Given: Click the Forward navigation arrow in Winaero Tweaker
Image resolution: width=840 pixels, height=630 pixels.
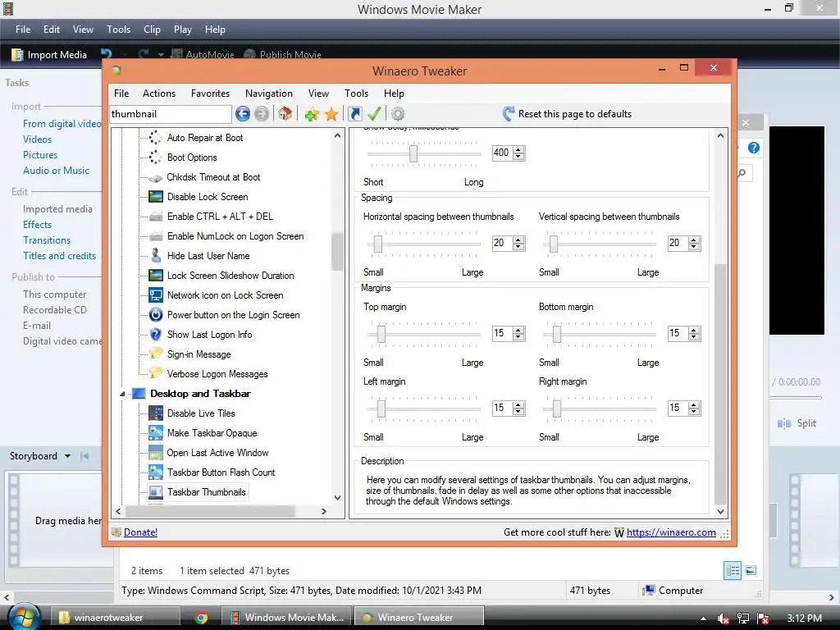Looking at the screenshot, I should coord(262,113).
